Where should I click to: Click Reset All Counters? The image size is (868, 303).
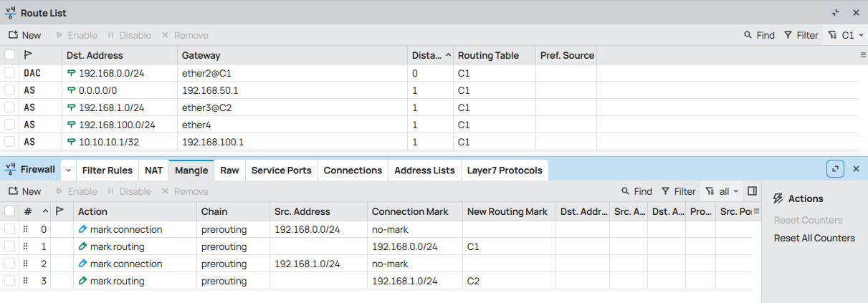[x=814, y=238]
